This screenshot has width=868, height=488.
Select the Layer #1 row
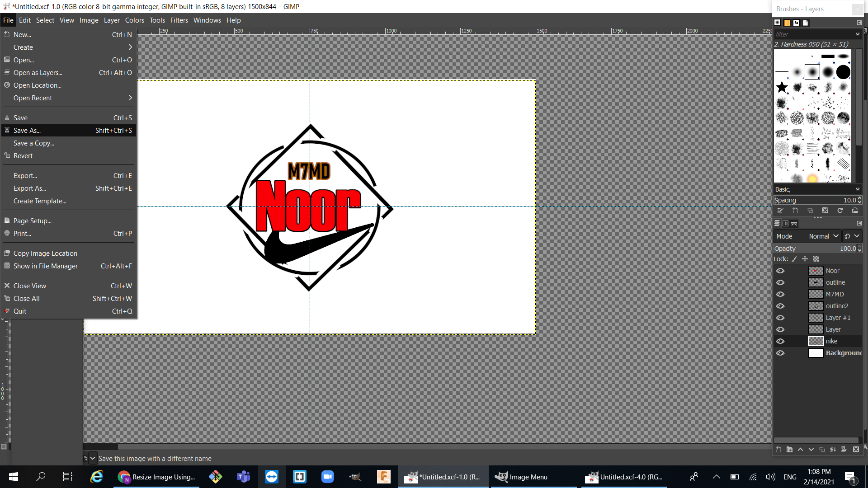tap(817, 318)
